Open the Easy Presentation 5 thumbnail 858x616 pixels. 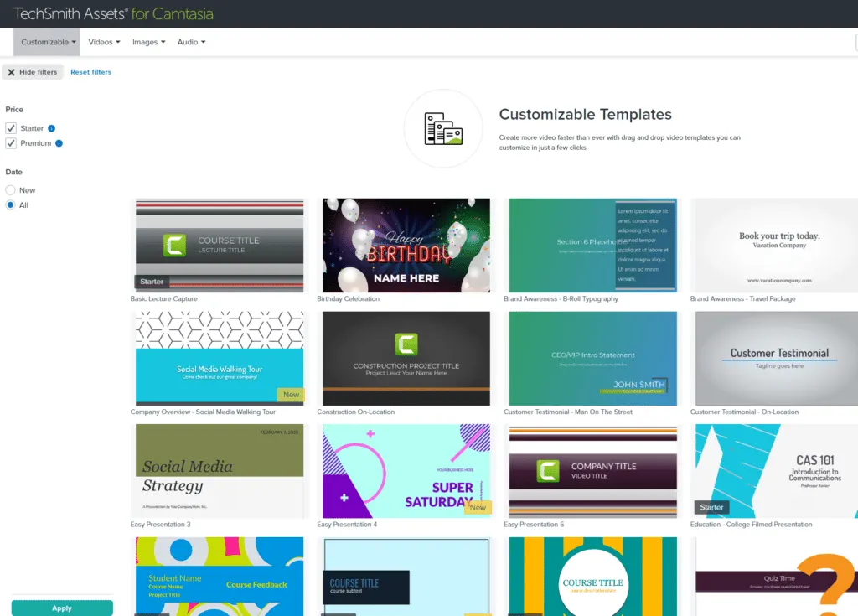[592, 471]
